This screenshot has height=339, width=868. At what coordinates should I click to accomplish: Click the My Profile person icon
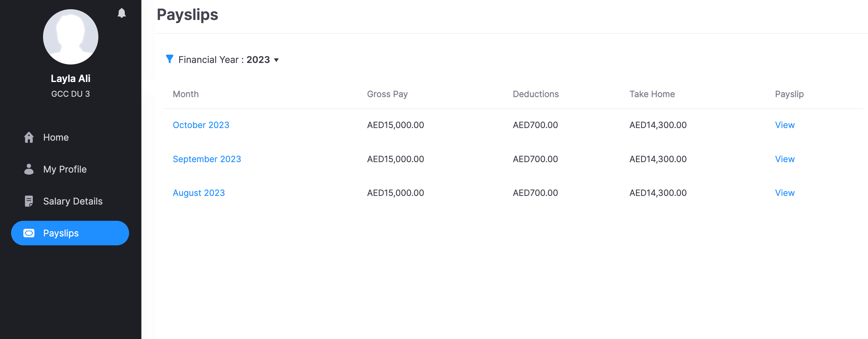coord(29,169)
